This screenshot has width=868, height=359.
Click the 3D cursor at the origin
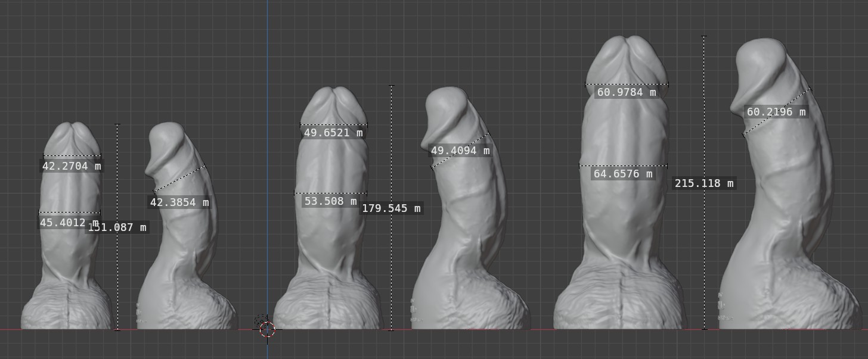(267, 329)
